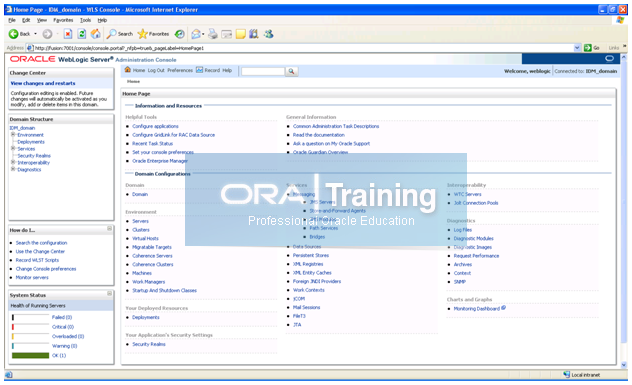Click the IE Refresh toolbar icon
Viewport: 632px width, 385px height.
point(82,34)
